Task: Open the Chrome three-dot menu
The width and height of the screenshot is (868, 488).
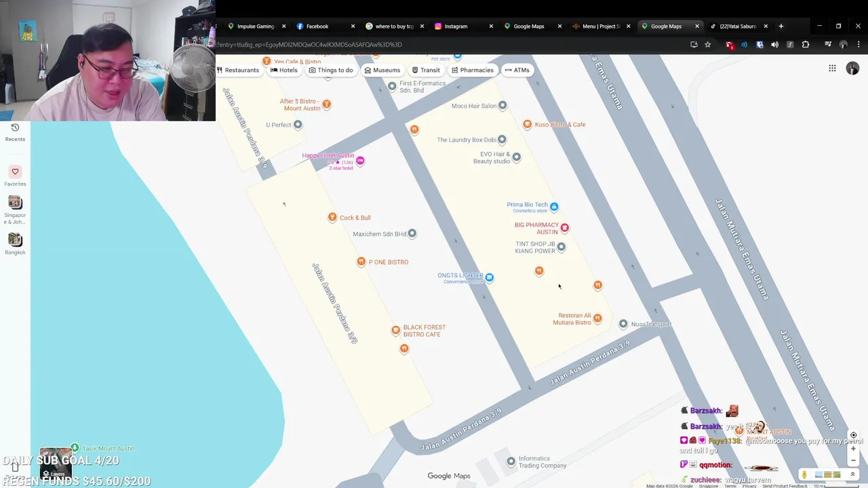Action: (859, 45)
